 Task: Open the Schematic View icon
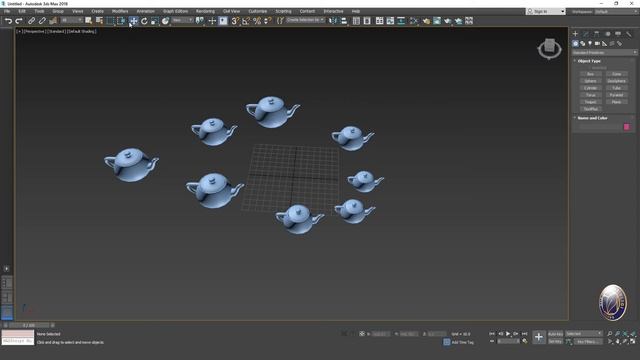pyautogui.click(x=401, y=21)
